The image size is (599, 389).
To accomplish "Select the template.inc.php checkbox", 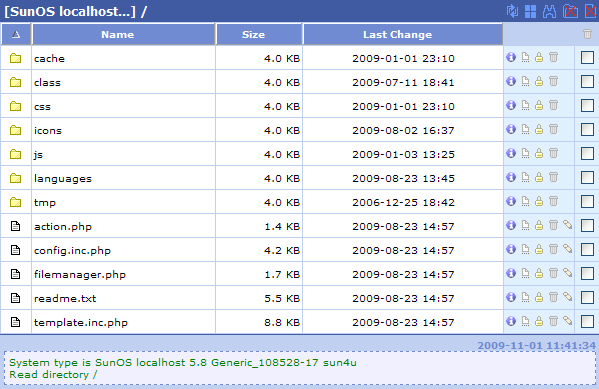I will click(x=587, y=321).
